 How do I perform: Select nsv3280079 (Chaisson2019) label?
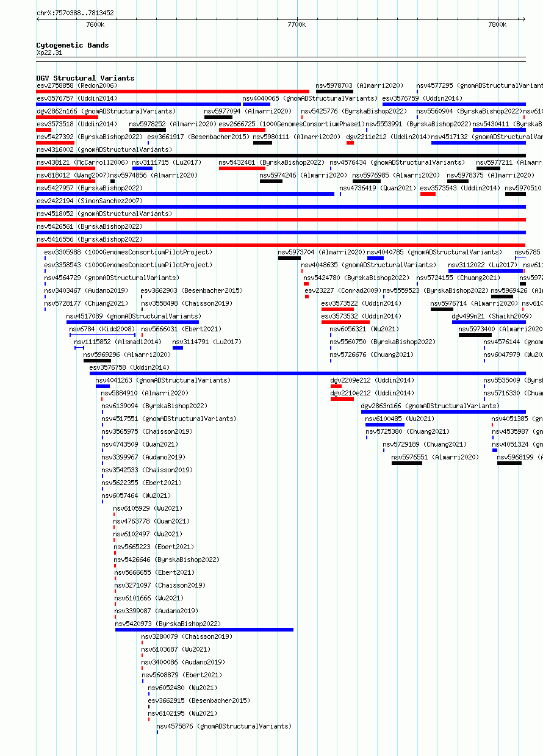click(187, 637)
